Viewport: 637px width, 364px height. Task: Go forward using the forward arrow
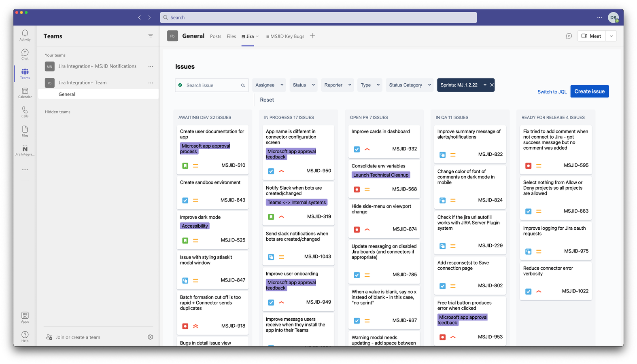click(149, 17)
